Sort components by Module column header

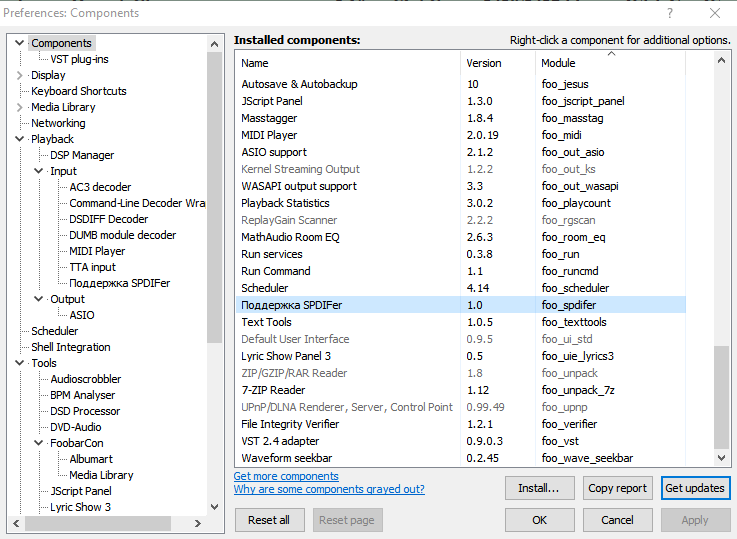558,63
